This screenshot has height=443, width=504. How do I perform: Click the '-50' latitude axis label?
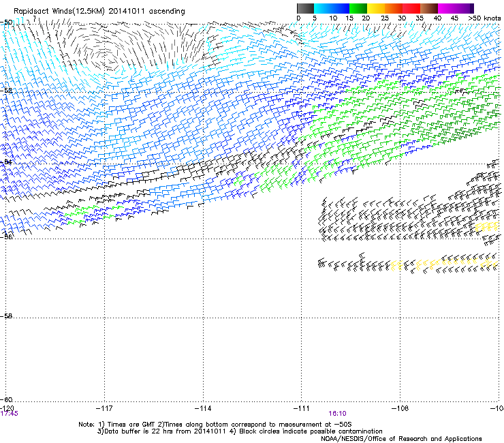click(6, 22)
